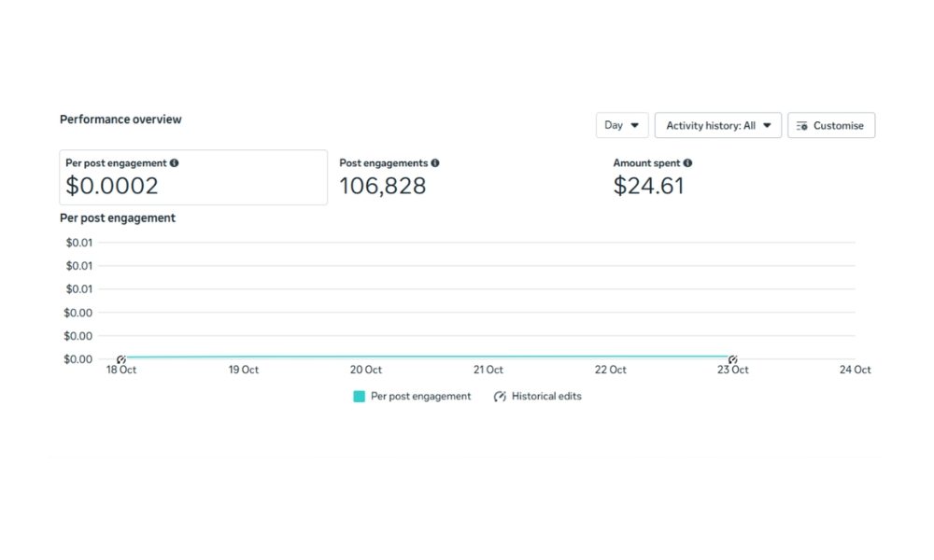The height and width of the screenshot is (560, 934).
Task: Click the sliders icon in Customise button
Action: point(801,126)
